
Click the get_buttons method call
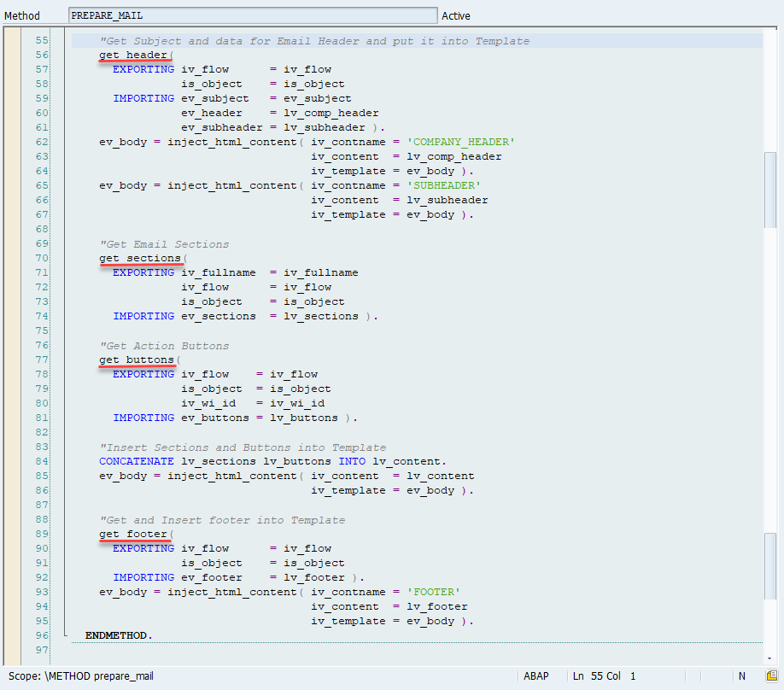tap(137, 360)
